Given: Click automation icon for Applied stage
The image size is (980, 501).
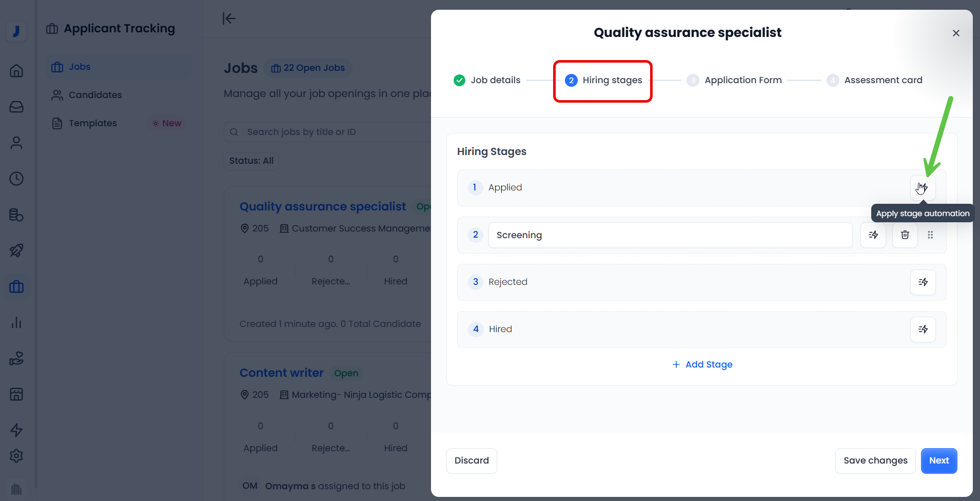Looking at the screenshot, I should tap(923, 188).
